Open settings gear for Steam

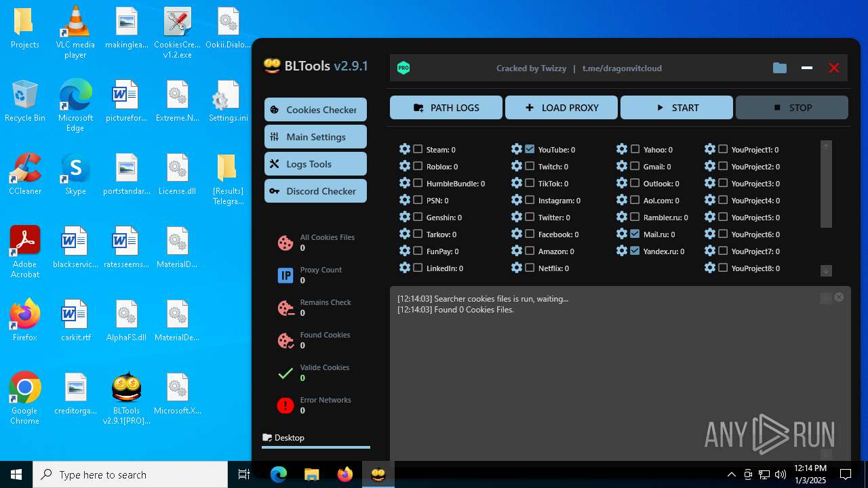tap(405, 149)
